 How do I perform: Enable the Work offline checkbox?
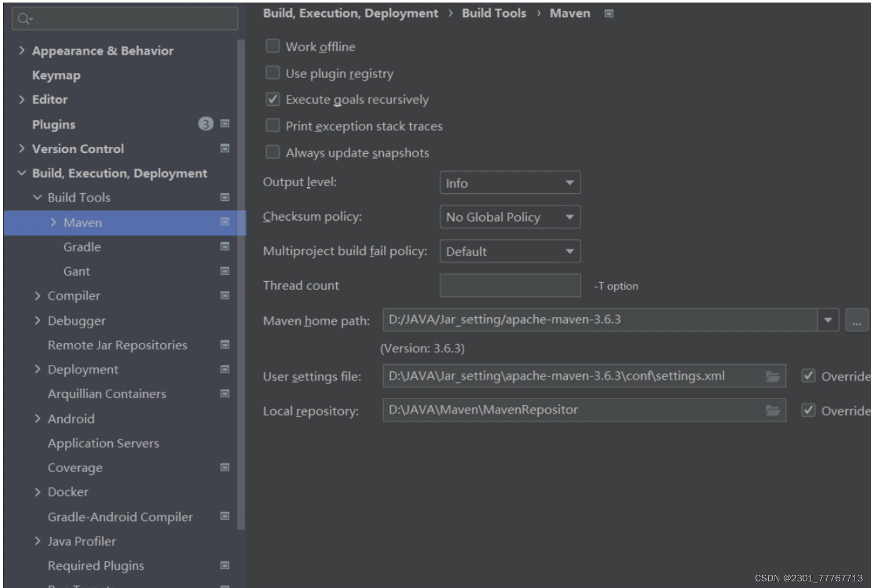tap(272, 46)
